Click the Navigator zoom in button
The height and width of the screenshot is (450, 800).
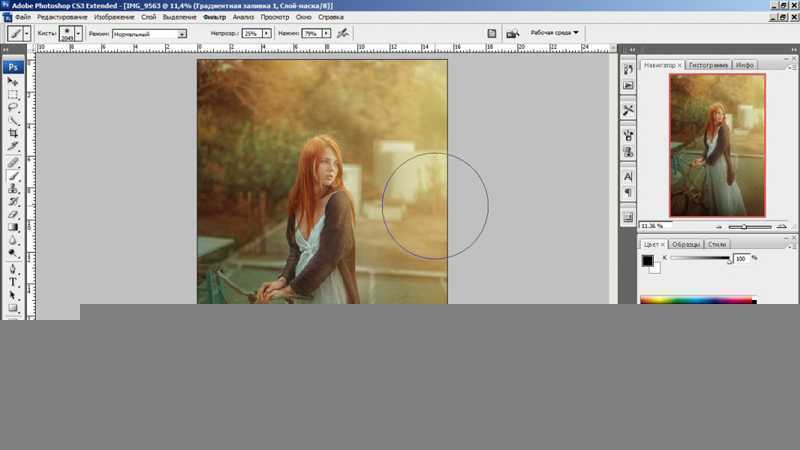(x=781, y=227)
